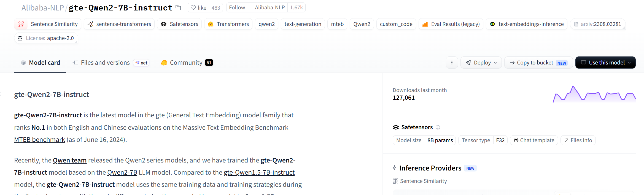Click the Sentence Similarity tag red icon
This screenshot has width=644, height=195.
(21, 24)
